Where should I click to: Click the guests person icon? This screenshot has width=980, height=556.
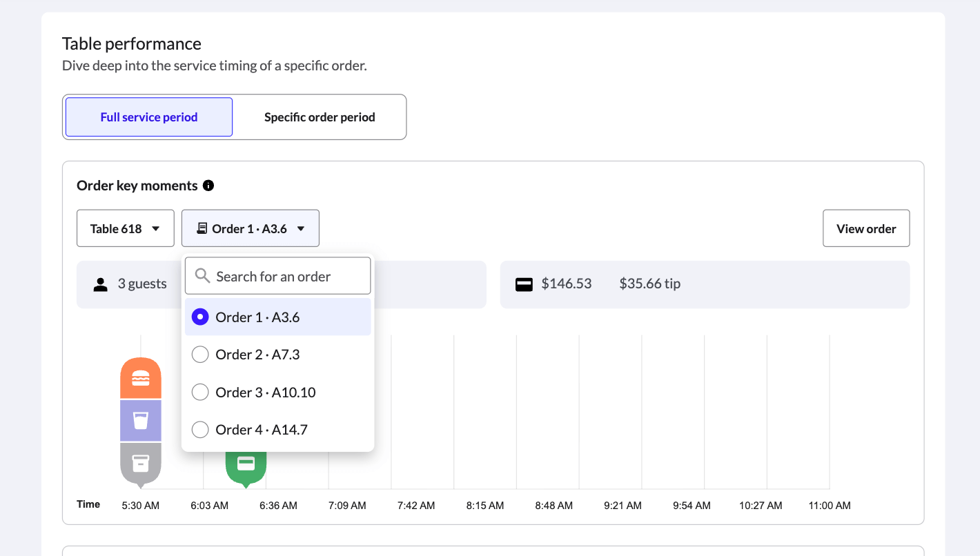point(101,284)
